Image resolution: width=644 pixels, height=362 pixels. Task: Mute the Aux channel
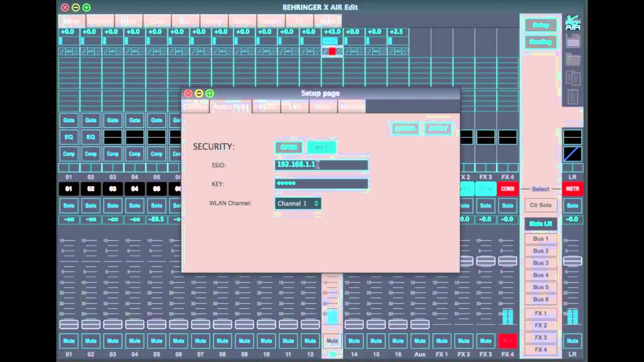420,341
